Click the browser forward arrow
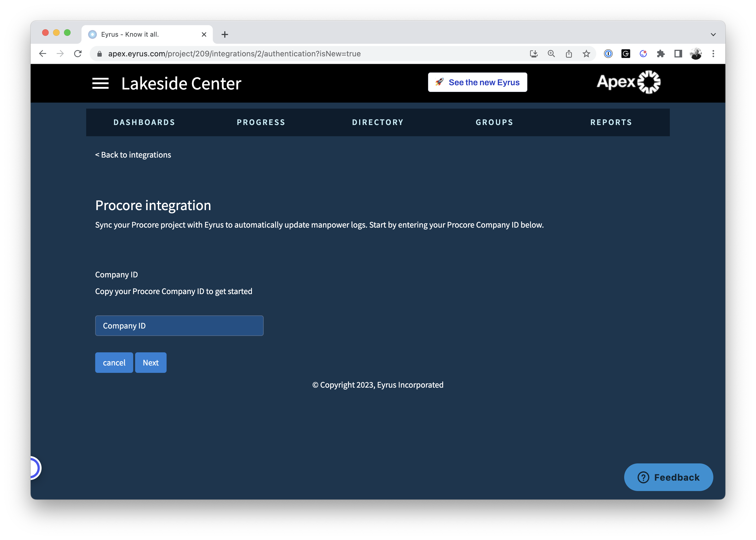 click(60, 54)
